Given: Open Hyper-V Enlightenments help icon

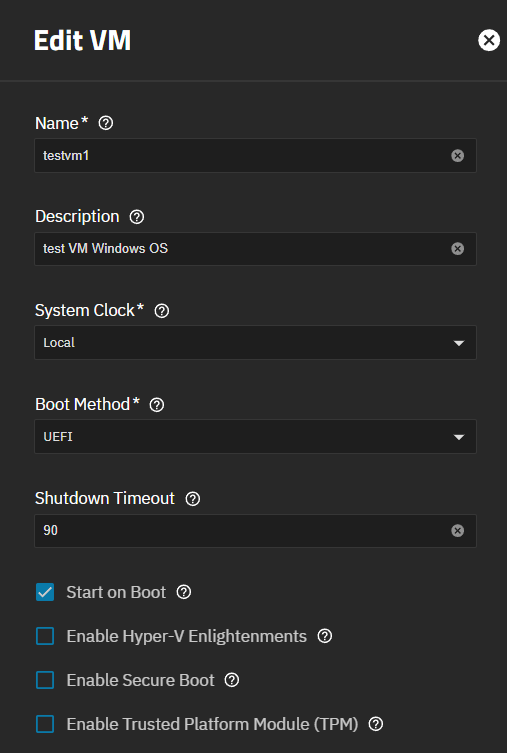Looking at the screenshot, I should [x=325, y=636].
